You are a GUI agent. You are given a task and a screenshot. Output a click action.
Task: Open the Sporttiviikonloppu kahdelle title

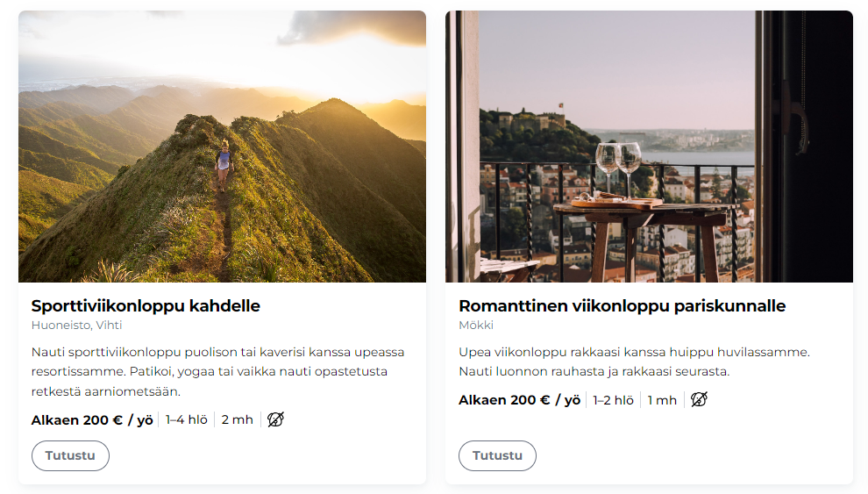146,306
